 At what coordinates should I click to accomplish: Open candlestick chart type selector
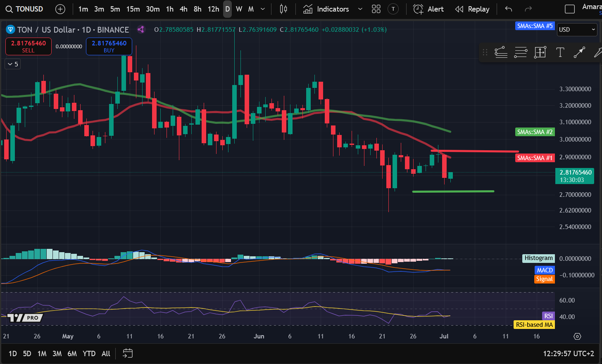283,9
